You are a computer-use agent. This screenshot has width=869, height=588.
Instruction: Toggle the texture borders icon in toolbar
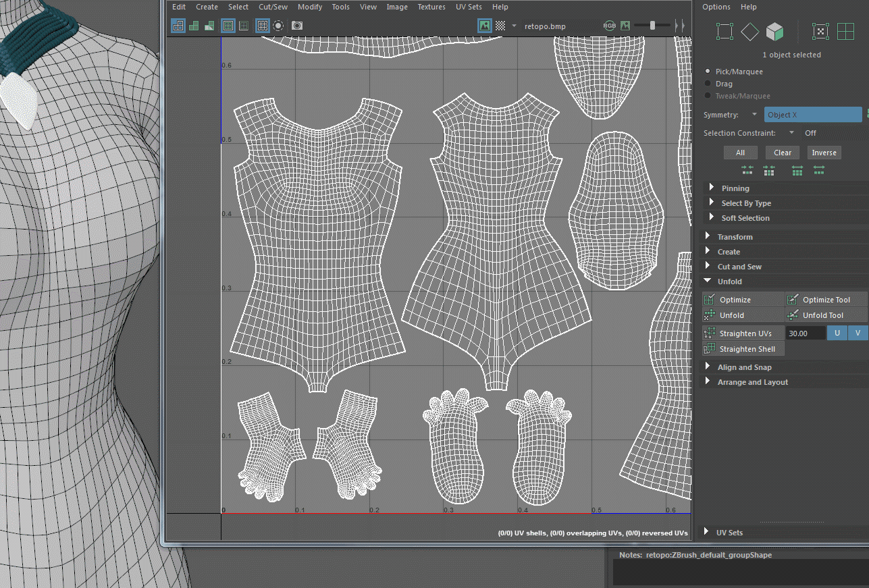point(228,26)
